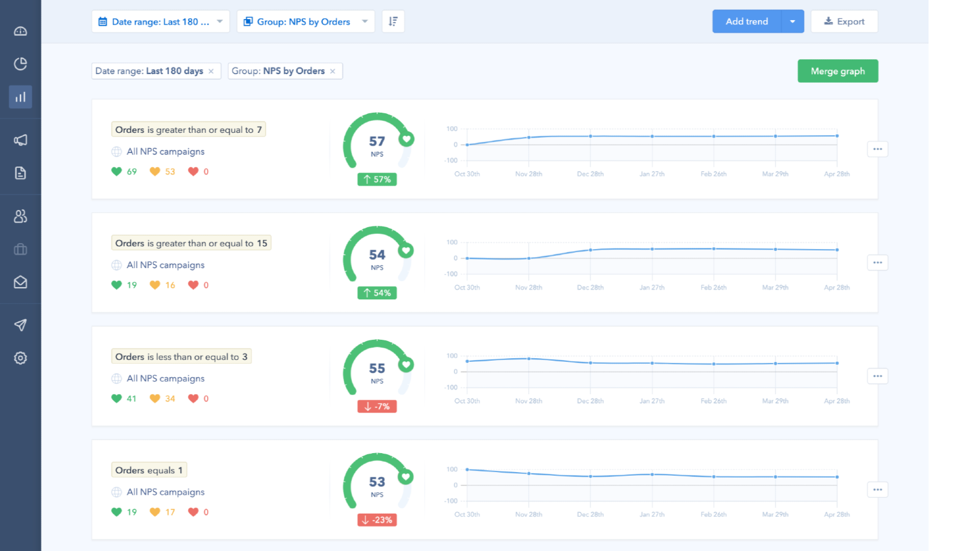Export the trends data
This screenshot has width=980, height=551.
pos(844,21)
